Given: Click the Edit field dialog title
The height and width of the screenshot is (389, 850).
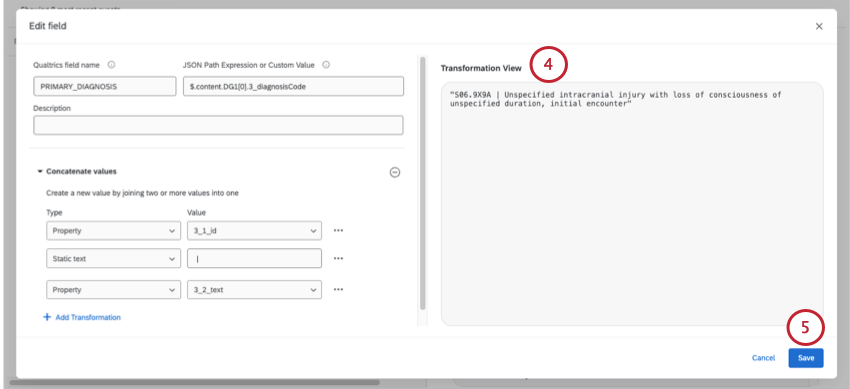Looking at the screenshot, I should [x=48, y=26].
